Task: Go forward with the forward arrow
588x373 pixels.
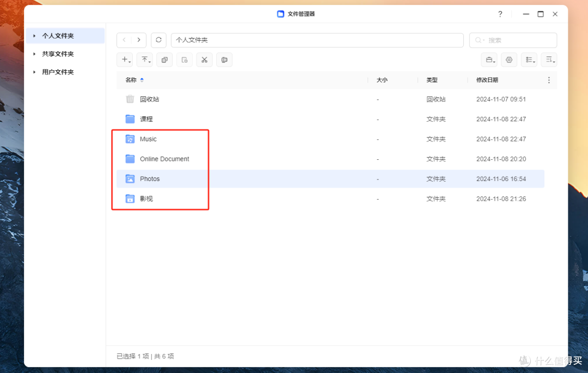Action: pyautogui.click(x=139, y=40)
